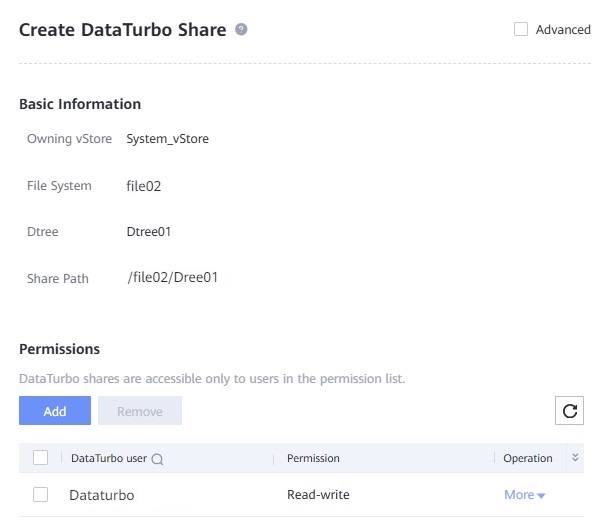The image size is (595, 528).
Task: Enable the Advanced checkbox
Action: [x=521, y=29]
